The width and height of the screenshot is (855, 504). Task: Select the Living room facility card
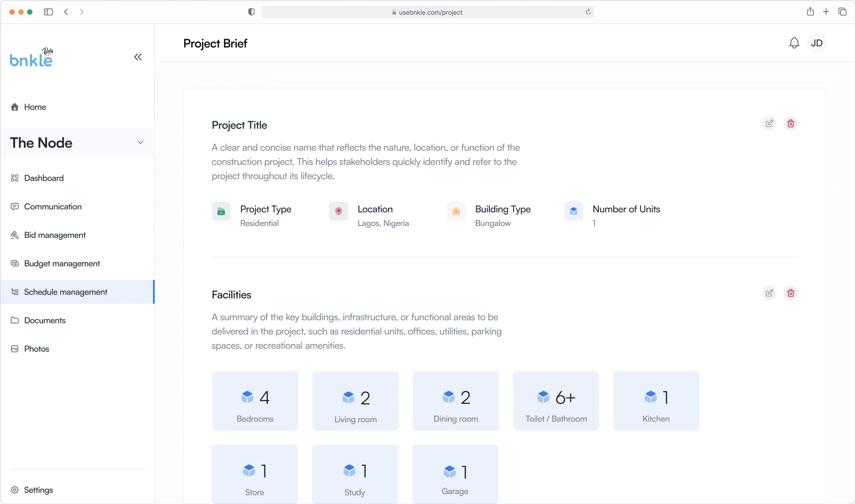coord(355,401)
